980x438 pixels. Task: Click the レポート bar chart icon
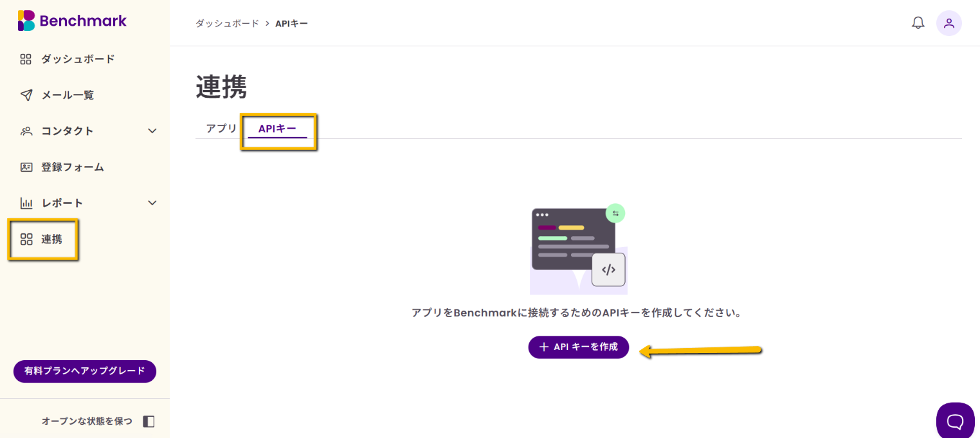[x=26, y=203]
